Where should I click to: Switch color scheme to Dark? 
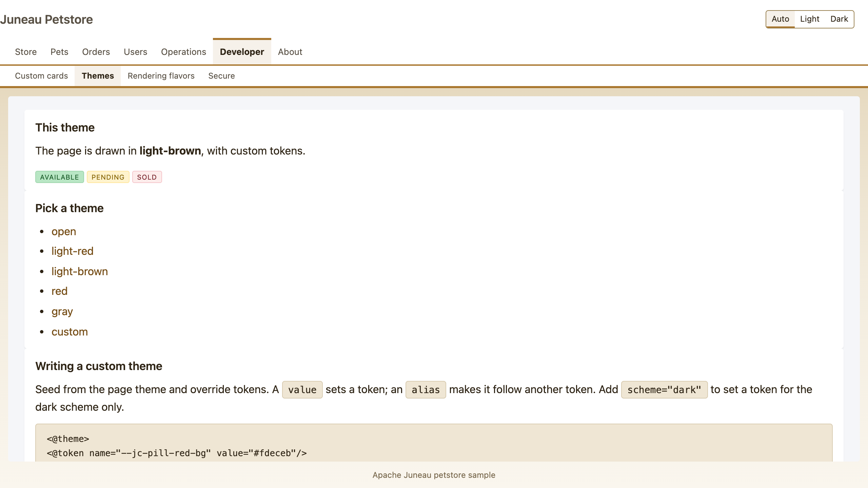pyautogui.click(x=839, y=19)
